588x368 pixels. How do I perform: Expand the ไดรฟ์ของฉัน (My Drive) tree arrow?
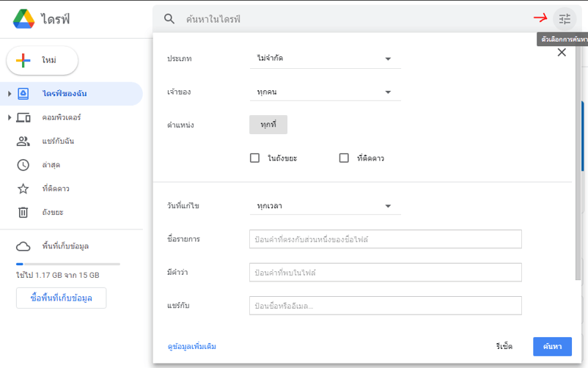10,94
